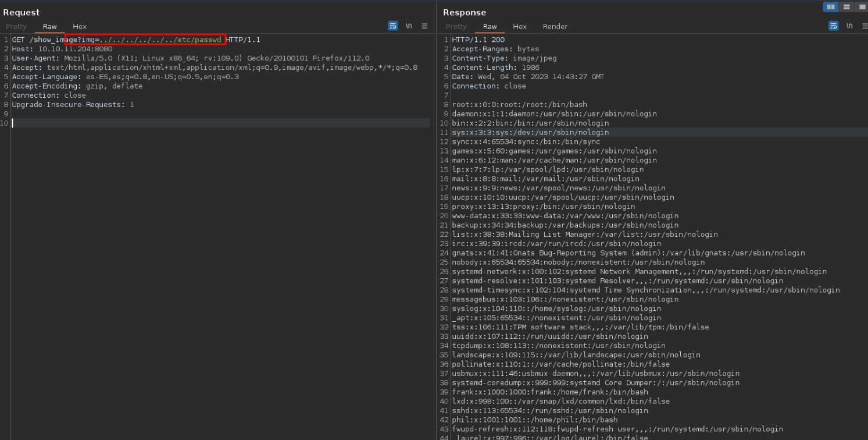Click Accept-Ranges: bytes response header
Screen dimensions: 868x440
coord(495,49)
